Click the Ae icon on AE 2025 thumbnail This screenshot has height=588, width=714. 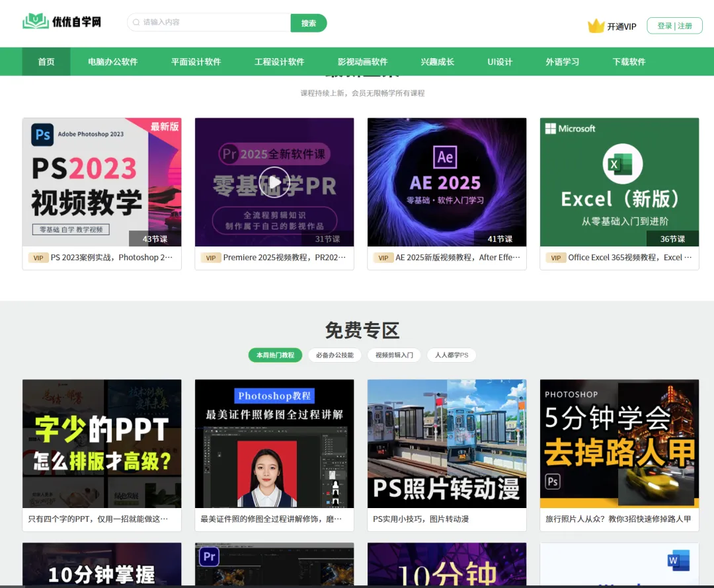[445, 157]
